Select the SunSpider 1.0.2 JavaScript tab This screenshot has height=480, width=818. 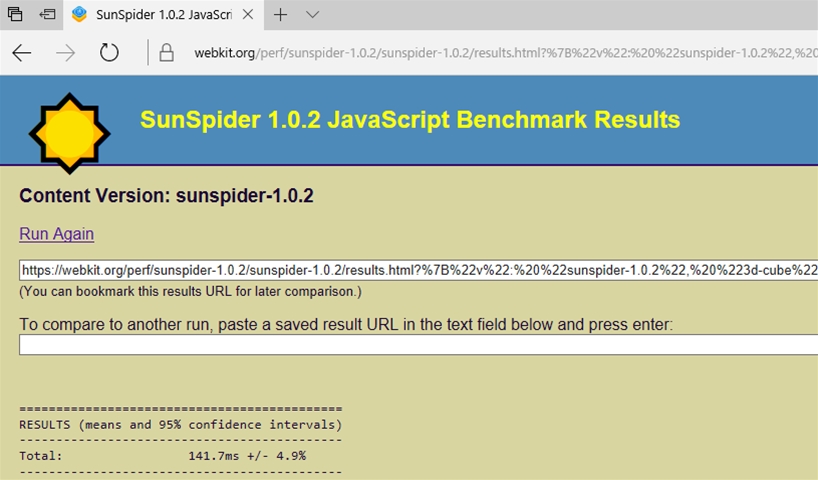(x=163, y=15)
